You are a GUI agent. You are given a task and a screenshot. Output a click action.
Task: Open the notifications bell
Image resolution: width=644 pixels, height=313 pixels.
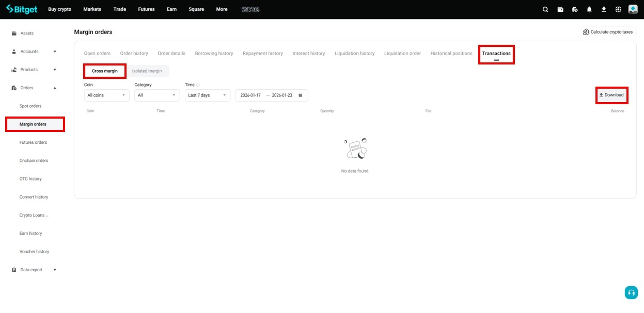click(589, 9)
